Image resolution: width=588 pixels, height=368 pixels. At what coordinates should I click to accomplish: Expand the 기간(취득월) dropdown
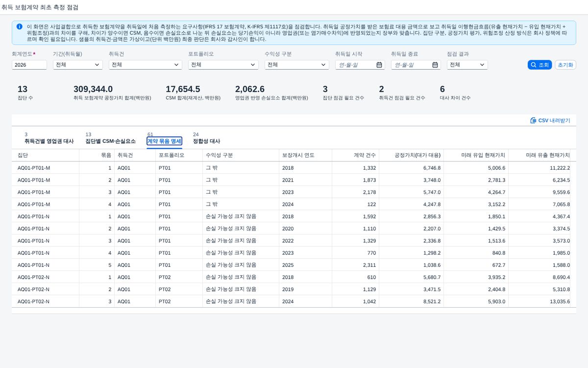[78, 65]
